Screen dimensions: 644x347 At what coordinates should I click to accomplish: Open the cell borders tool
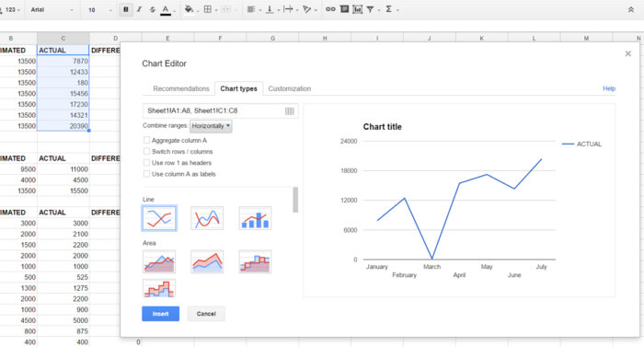pos(207,9)
